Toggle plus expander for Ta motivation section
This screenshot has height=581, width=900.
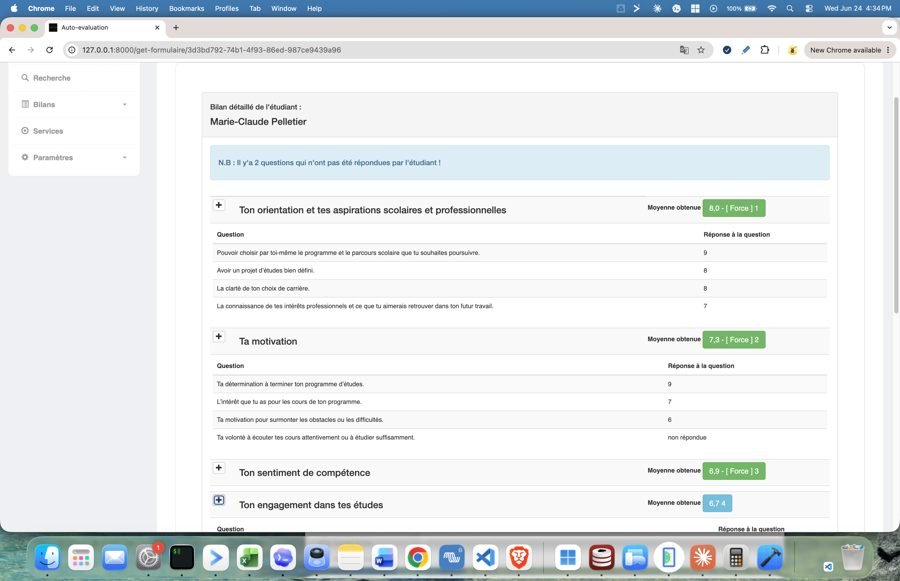[219, 336]
